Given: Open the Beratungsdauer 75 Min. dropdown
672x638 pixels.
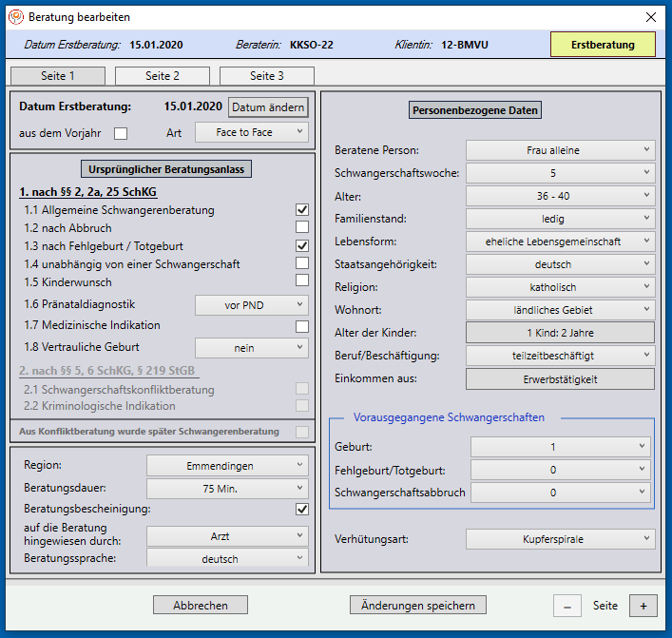Looking at the screenshot, I should (227, 488).
